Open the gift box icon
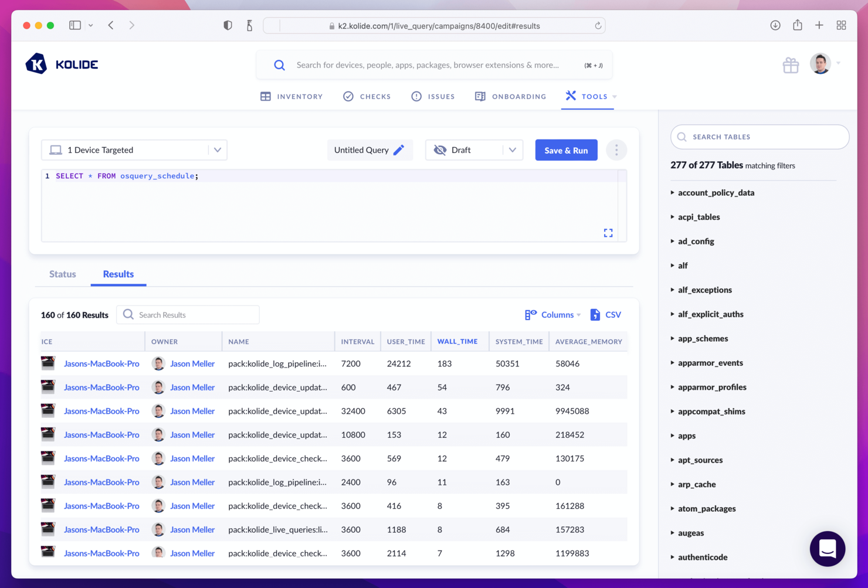The width and height of the screenshot is (868, 588). pos(791,65)
